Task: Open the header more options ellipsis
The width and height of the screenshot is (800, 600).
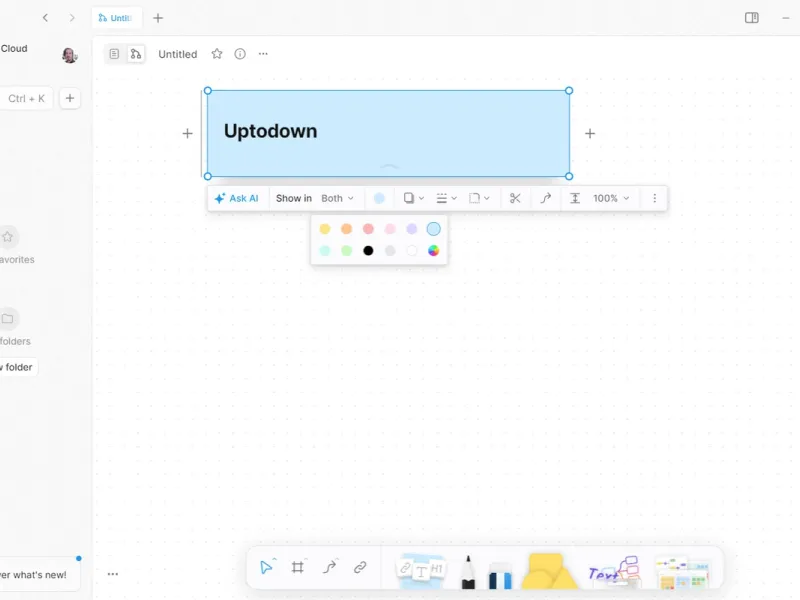Action: pyautogui.click(x=263, y=54)
